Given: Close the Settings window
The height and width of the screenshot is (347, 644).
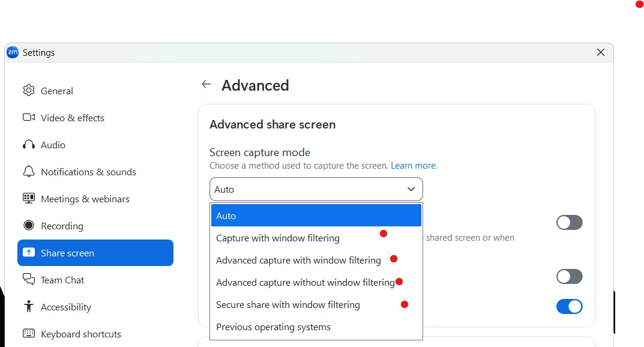Looking at the screenshot, I should [600, 52].
